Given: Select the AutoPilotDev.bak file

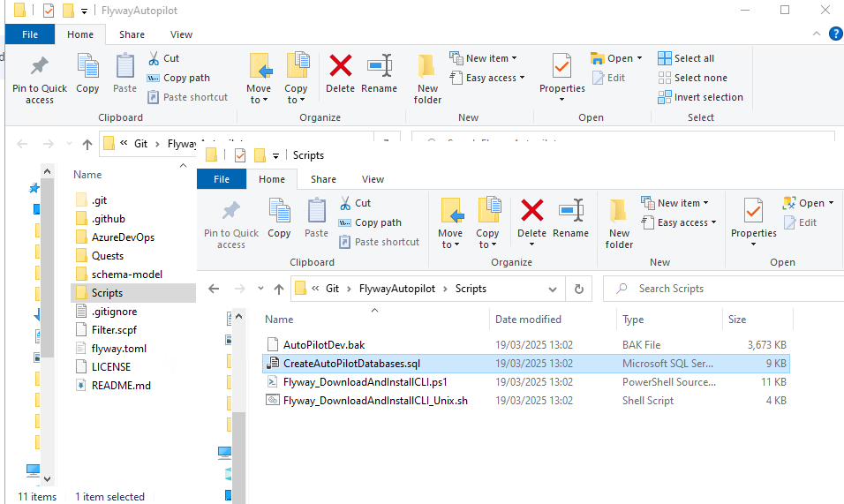Looking at the screenshot, I should [323, 344].
